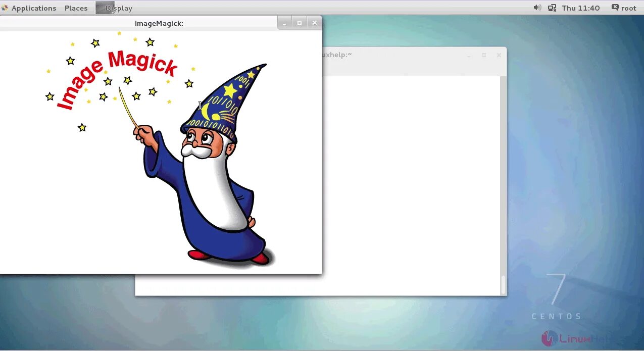The image size is (644, 351).
Task: Open the Places menu
Action: [x=76, y=8]
